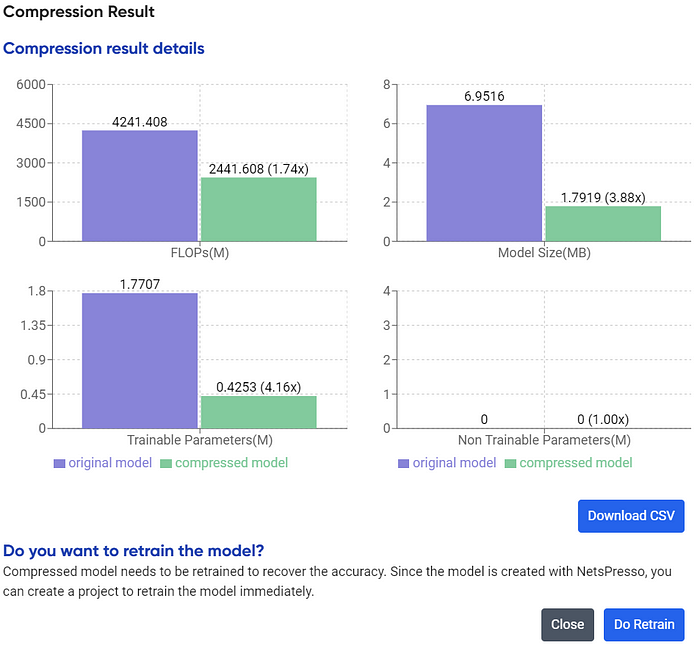Select the compressed Trainable Parameters bar (0.4253)
The image size is (700, 646).
tap(259, 412)
